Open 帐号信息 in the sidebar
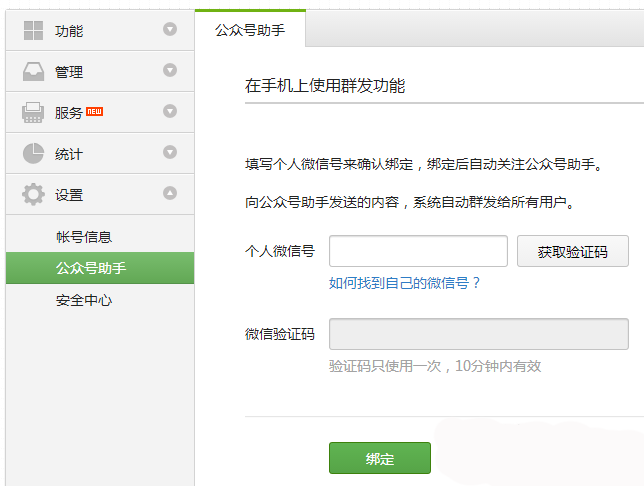This screenshot has height=486, width=644. tap(84, 237)
